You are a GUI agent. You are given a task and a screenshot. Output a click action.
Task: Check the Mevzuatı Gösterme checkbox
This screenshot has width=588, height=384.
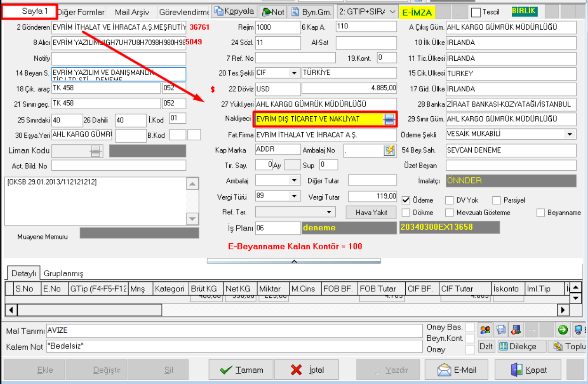449,213
